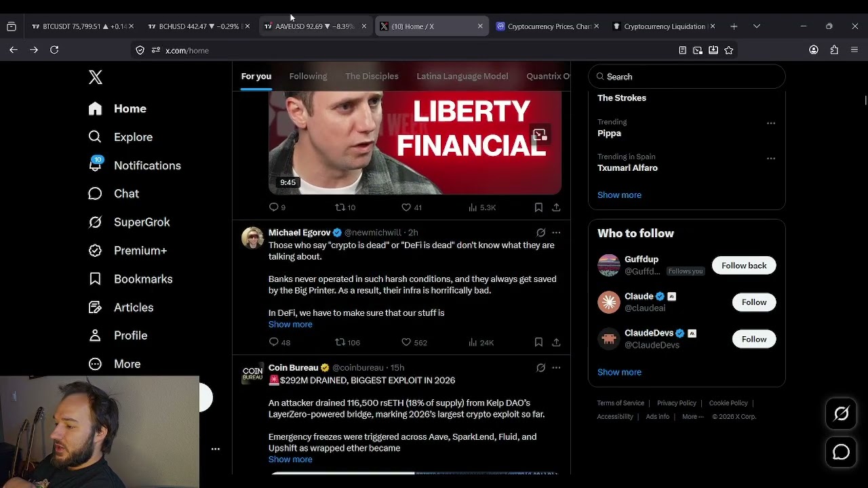Bookmark this page with star icon
868x488 pixels.
tap(729, 50)
